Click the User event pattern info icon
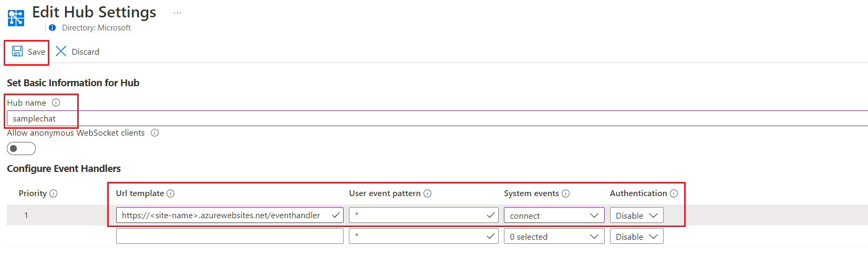The height and width of the screenshot is (276, 868). point(428,193)
